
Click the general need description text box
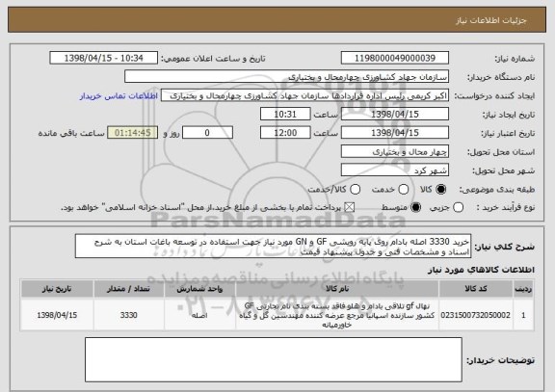coord(273,247)
